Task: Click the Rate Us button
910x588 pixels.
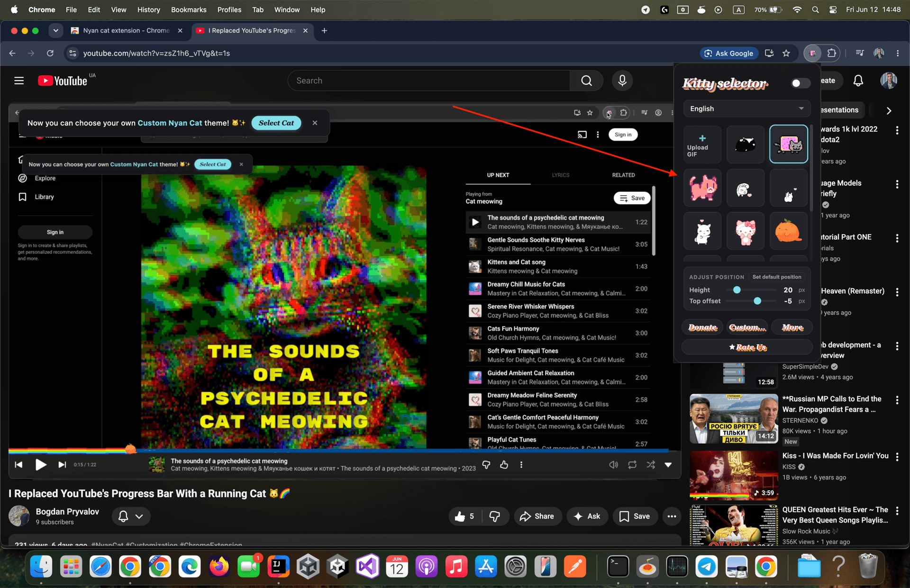Action: 747,347
